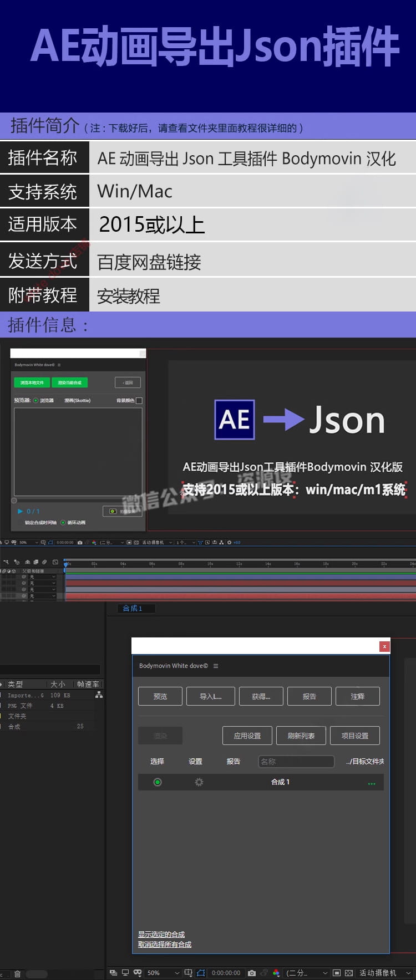Click the transparency grid toggle icon

[349, 973]
